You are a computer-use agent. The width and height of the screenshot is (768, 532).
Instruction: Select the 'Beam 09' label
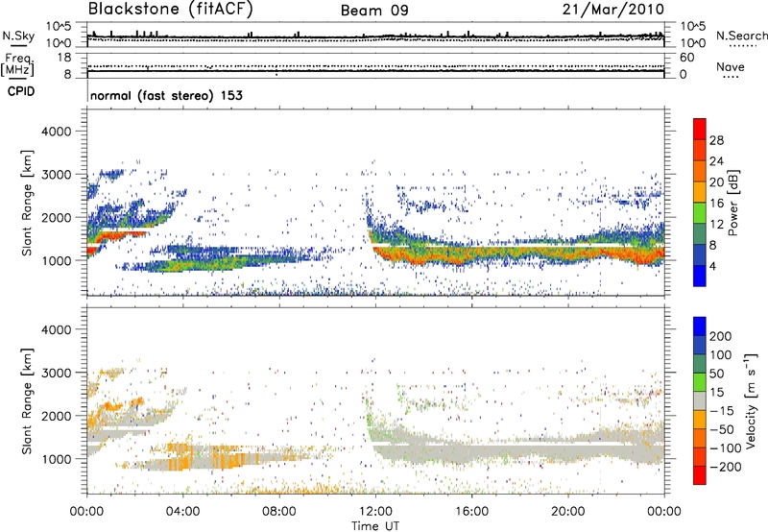(x=374, y=11)
